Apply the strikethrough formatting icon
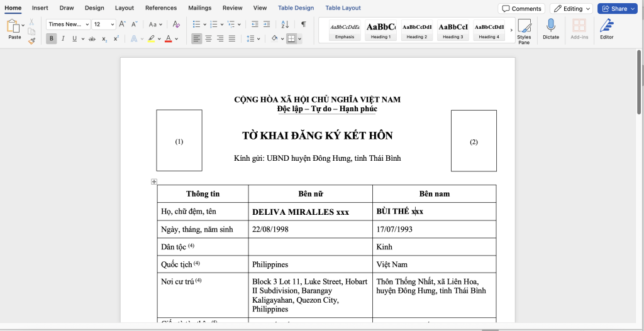 (92, 39)
